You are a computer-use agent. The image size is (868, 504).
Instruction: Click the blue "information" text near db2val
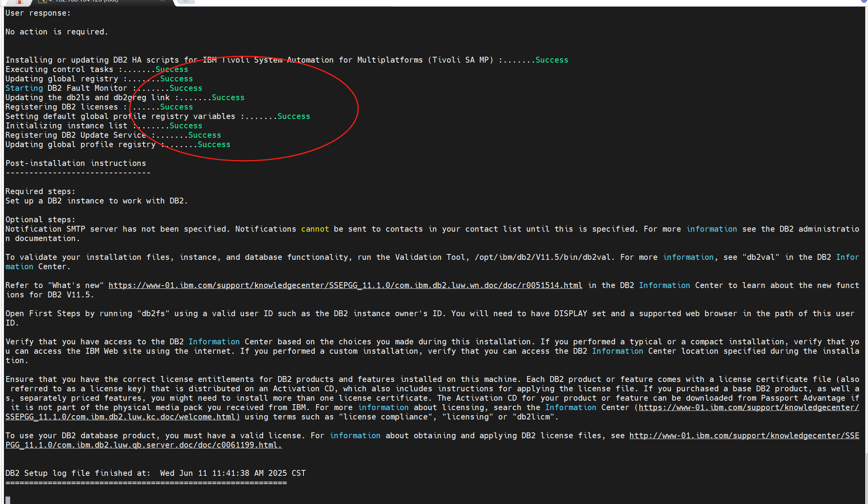(688, 257)
